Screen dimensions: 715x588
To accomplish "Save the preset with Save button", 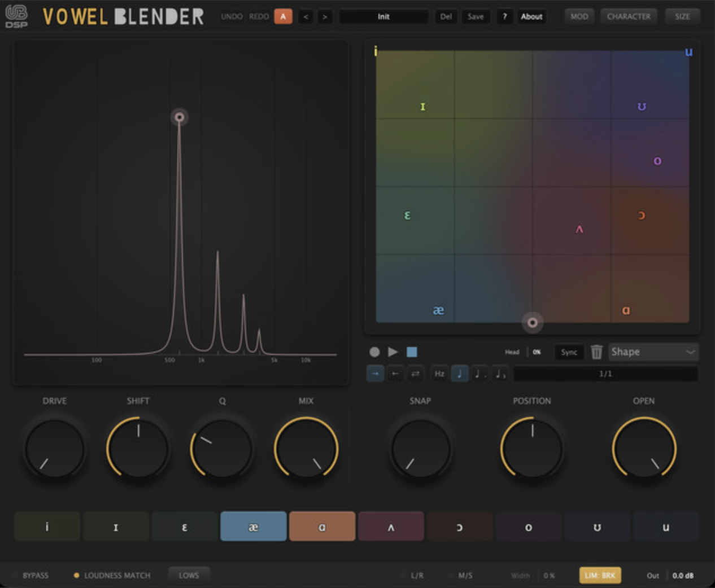I will click(x=476, y=16).
